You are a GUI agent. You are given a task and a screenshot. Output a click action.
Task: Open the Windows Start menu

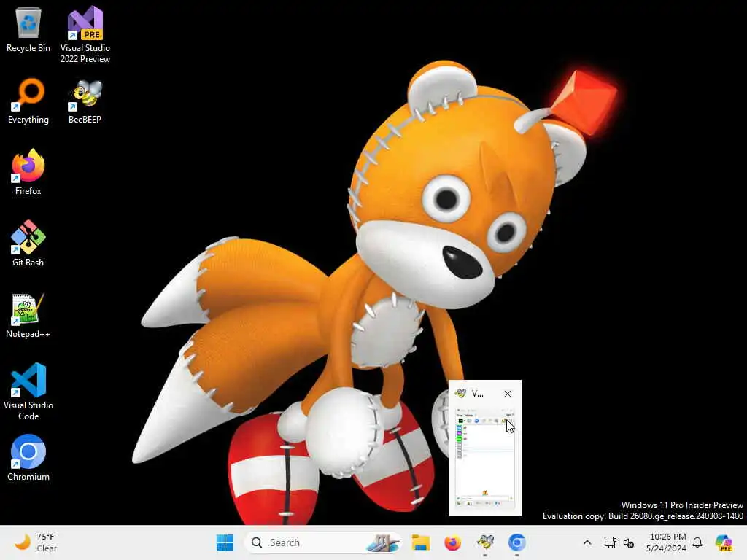(x=225, y=542)
